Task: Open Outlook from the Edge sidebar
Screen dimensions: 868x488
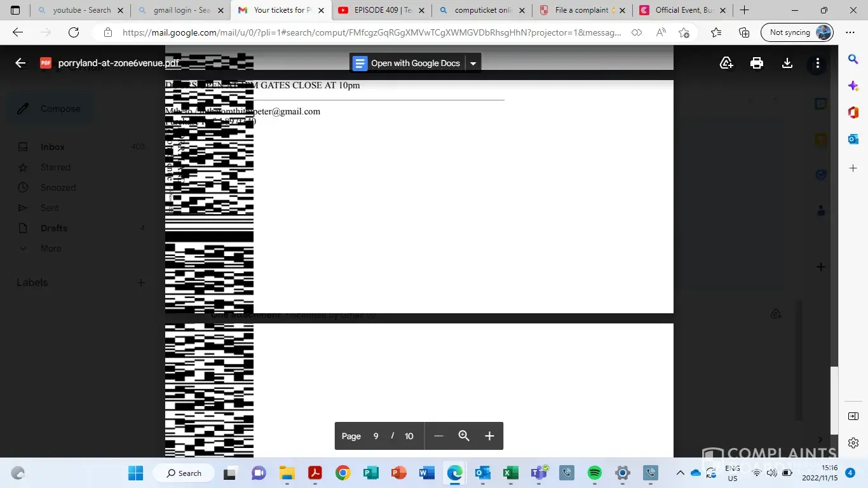Action: click(853, 139)
